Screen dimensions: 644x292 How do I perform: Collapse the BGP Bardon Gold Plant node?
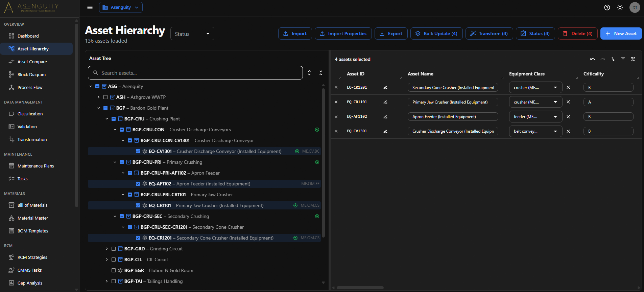(x=99, y=108)
